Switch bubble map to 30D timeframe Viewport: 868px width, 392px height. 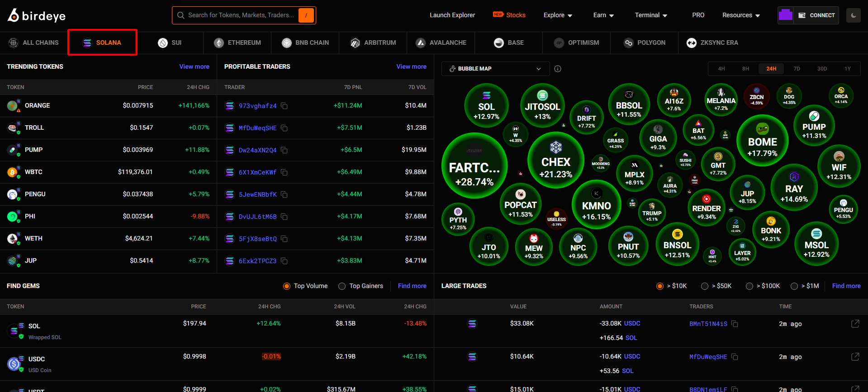click(822, 69)
